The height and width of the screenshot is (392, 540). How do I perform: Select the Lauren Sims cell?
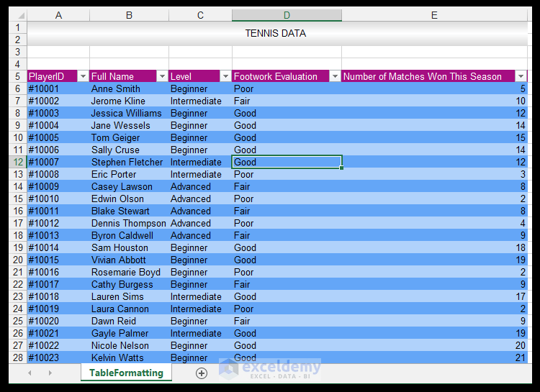pyautogui.click(x=129, y=296)
